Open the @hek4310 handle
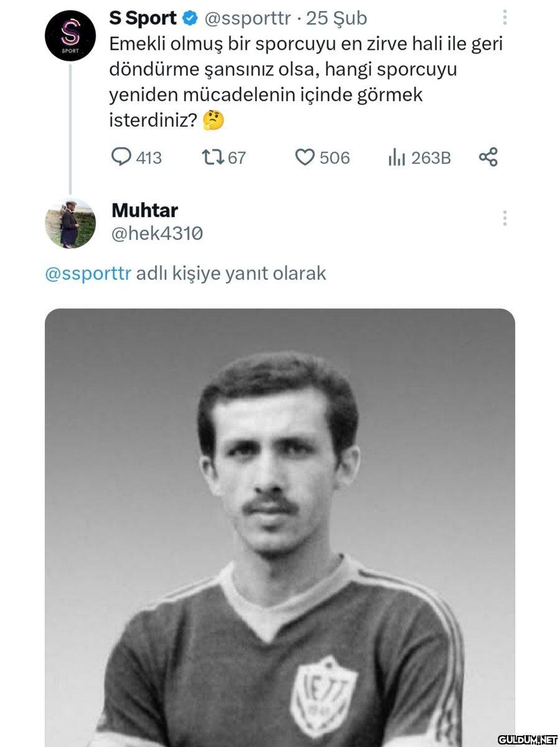The width and height of the screenshot is (560, 747). (x=157, y=233)
